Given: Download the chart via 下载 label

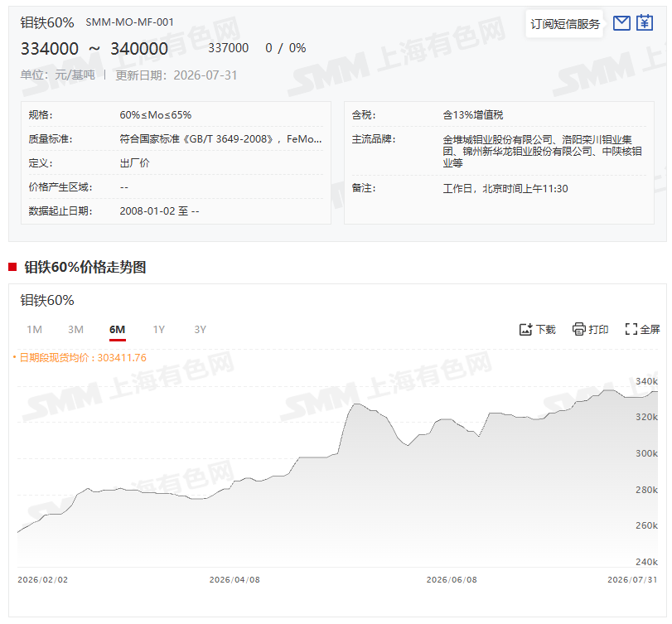Looking at the screenshot, I should 545,329.
